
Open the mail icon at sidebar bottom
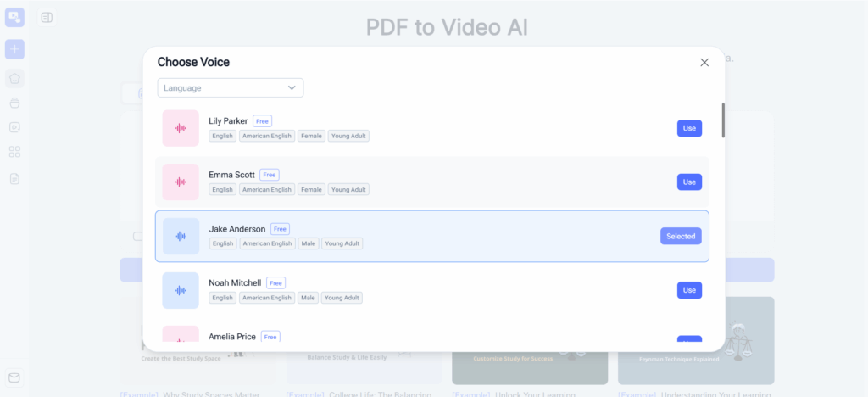(x=14, y=378)
